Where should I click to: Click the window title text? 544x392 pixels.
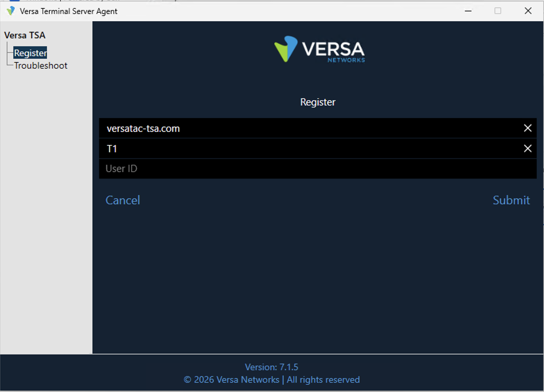pos(69,11)
